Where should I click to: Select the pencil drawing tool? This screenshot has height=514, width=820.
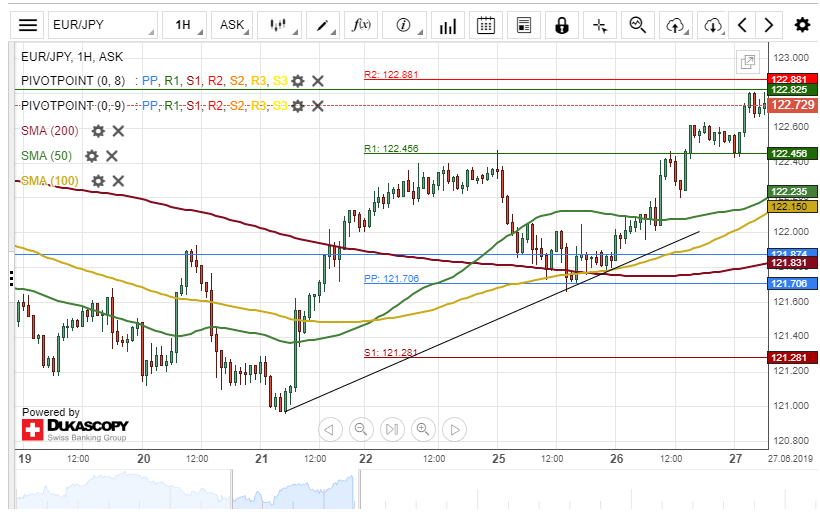coord(323,25)
